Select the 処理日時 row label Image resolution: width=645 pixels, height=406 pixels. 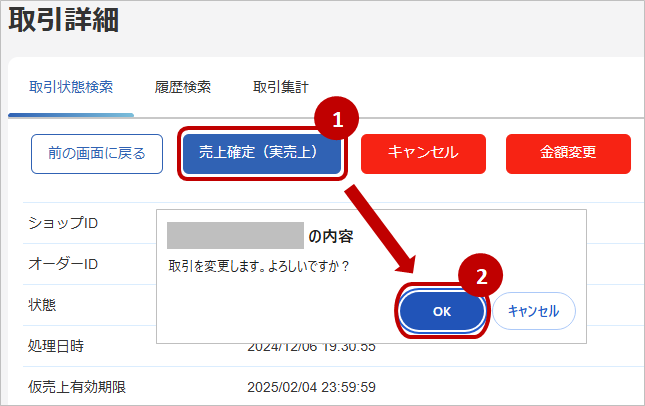[x=56, y=346]
